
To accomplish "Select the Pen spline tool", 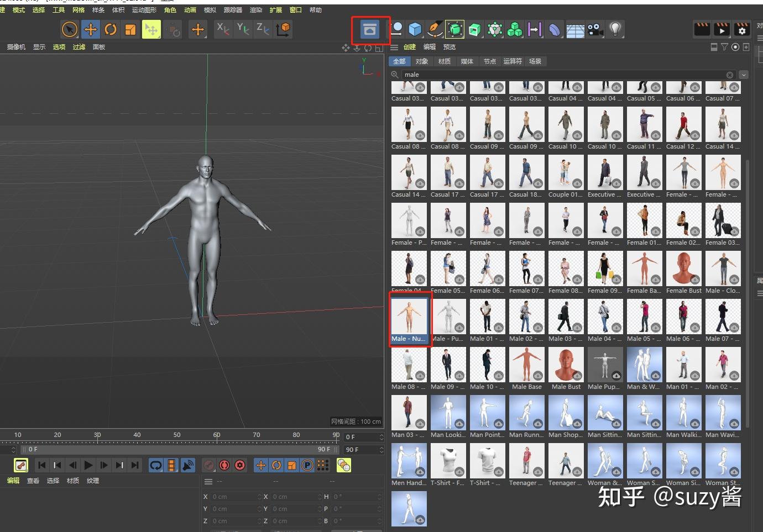I will tap(435, 29).
